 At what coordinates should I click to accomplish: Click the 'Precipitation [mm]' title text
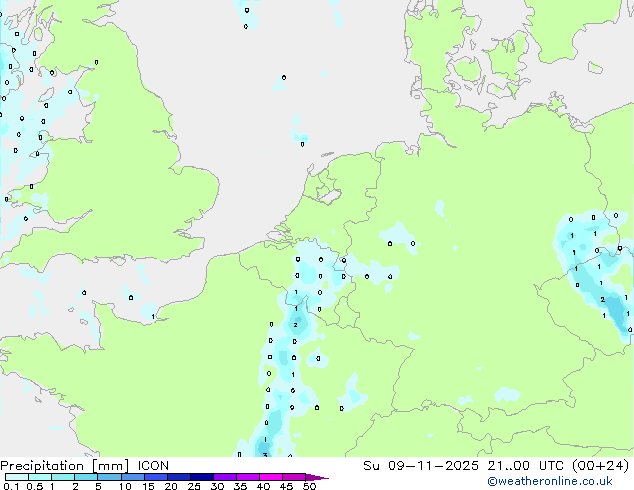pyautogui.click(x=65, y=466)
